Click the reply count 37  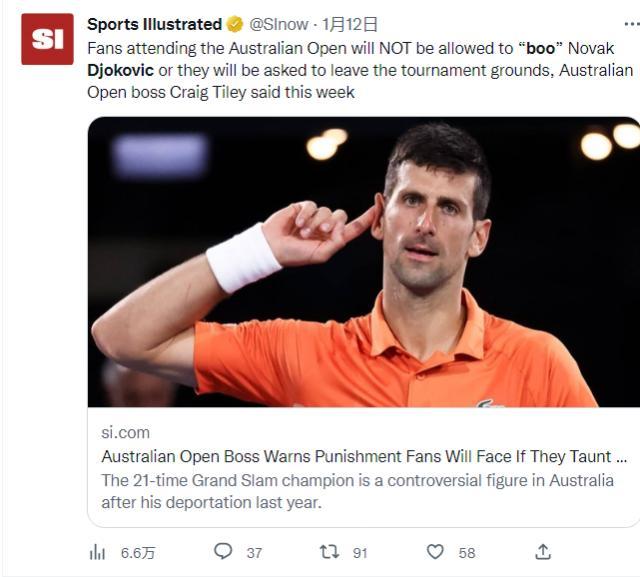coord(254,553)
